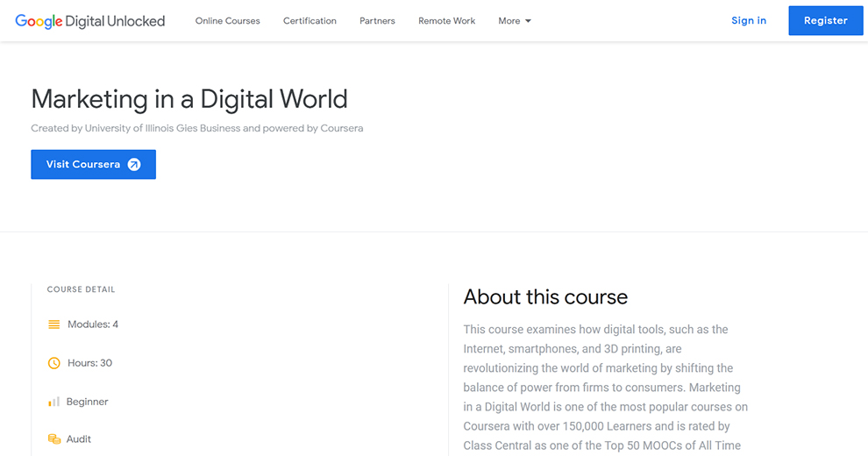Screen dimensions: 868x456
Task: Click the bar-chart icon beside Beginner
Action: click(x=53, y=402)
